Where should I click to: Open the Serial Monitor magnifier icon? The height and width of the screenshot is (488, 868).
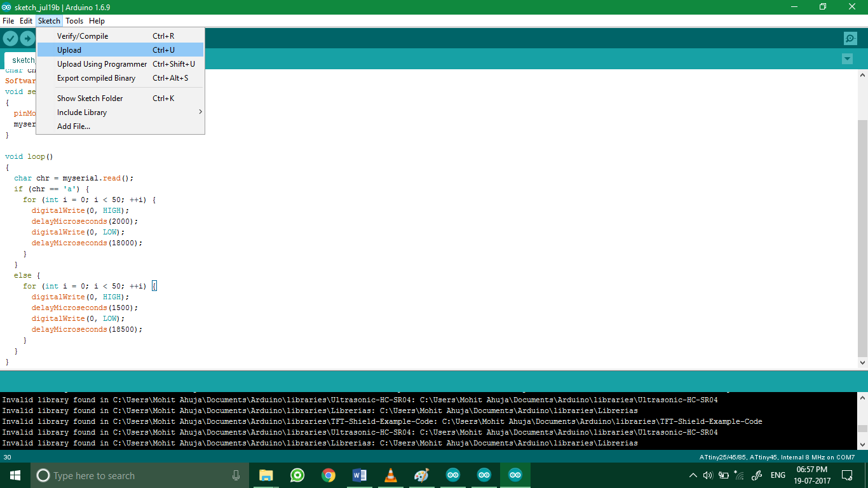(850, 38)
